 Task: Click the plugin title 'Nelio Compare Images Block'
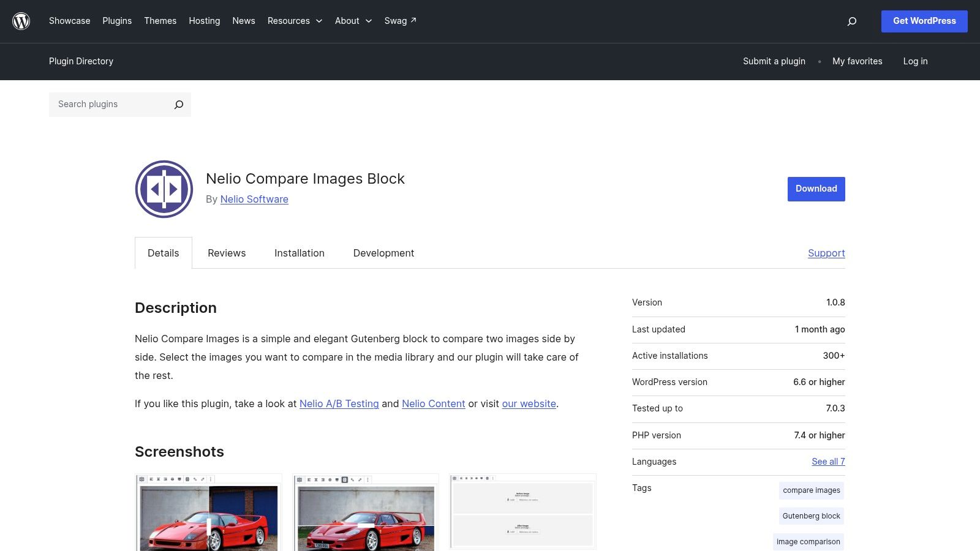click(305, 179)
